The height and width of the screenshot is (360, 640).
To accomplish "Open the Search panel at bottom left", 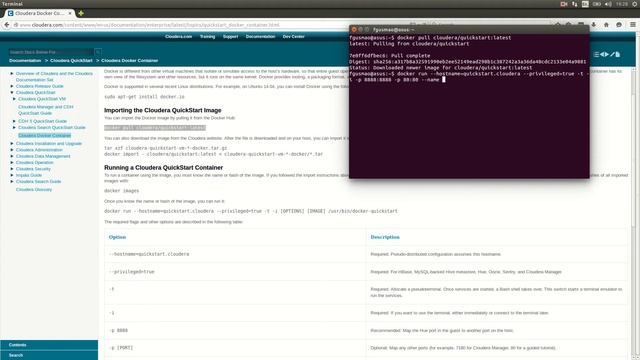I will coord(49,355).
